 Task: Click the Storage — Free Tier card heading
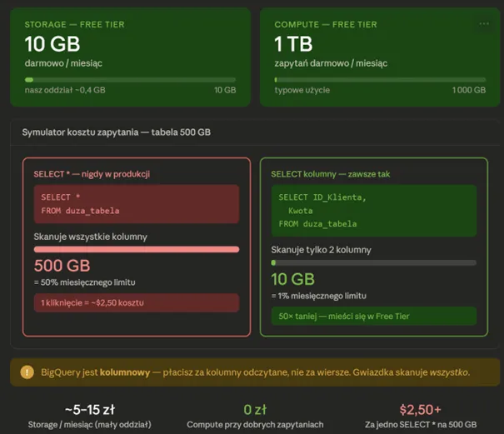75,25
